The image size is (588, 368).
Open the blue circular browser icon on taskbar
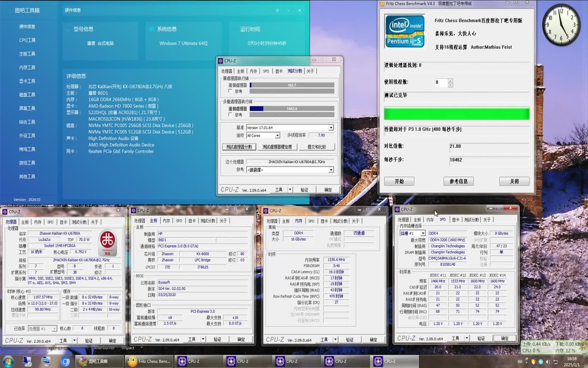[x=65, y=361]
